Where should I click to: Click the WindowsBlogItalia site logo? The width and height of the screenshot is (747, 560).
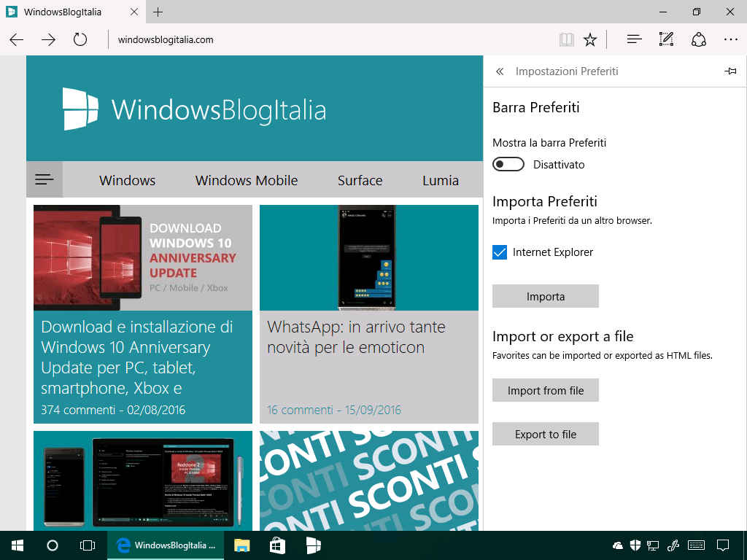pos(194,109)
